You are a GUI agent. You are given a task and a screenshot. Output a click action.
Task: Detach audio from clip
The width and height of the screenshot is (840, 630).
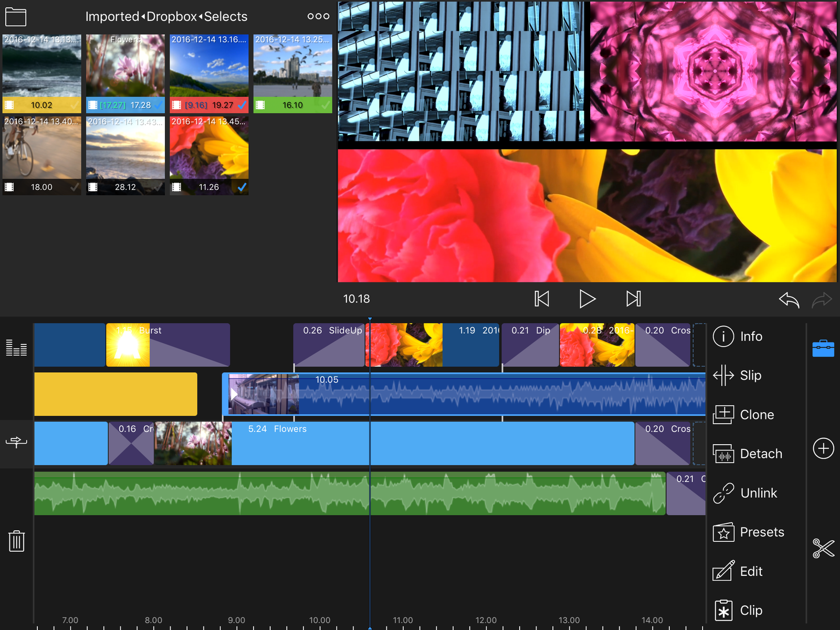[x=748, y=454]
